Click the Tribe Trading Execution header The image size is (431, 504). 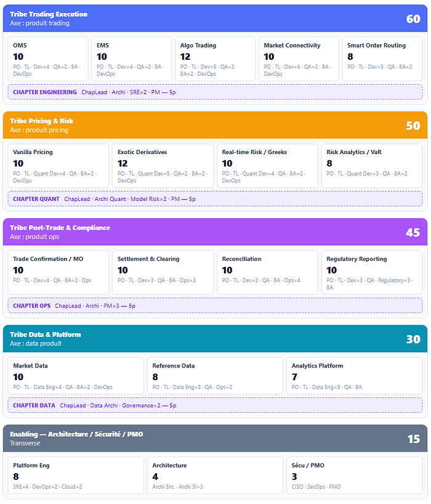215,18
